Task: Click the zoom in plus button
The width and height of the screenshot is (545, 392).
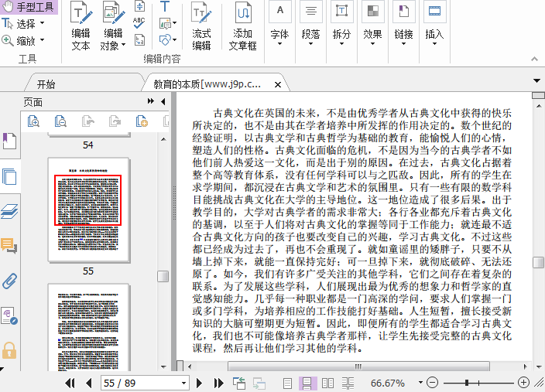Action: click(x=524, y=383)
